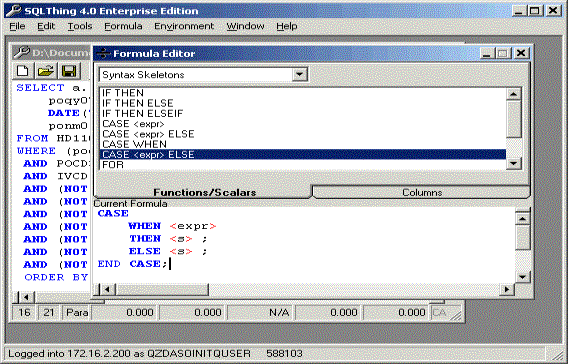Click the END CASE line in formula

tap(132, 264)
